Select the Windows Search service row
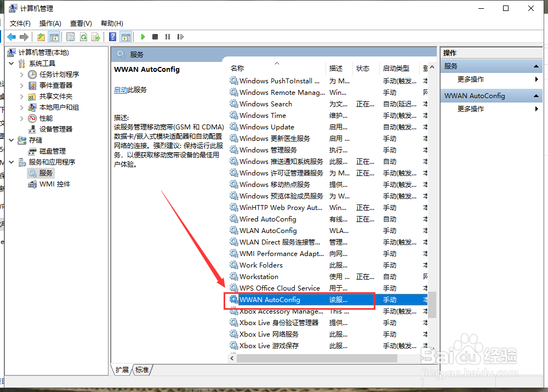 pyautogui.click(x=328, y=104)
